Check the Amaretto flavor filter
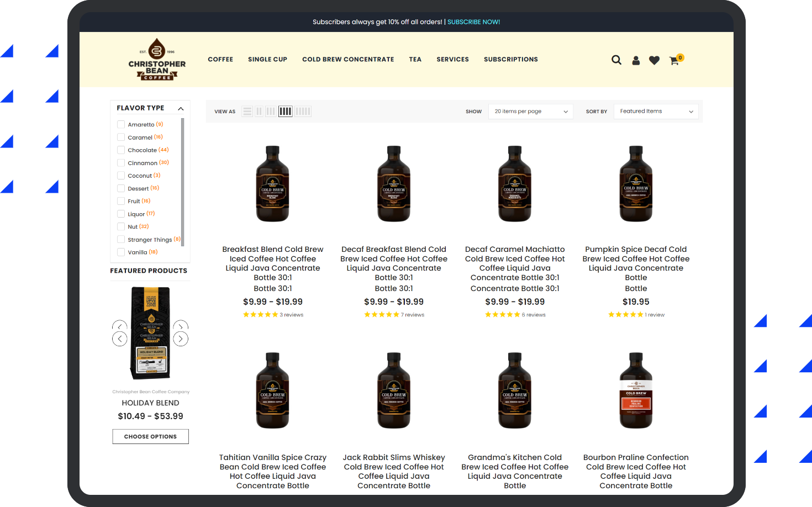812x507 pixels. tap(121, 124)
